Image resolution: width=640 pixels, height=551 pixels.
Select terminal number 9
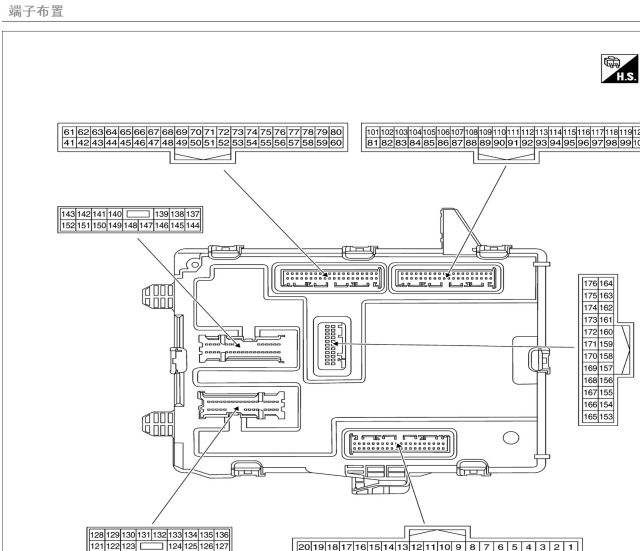point(458,547)
